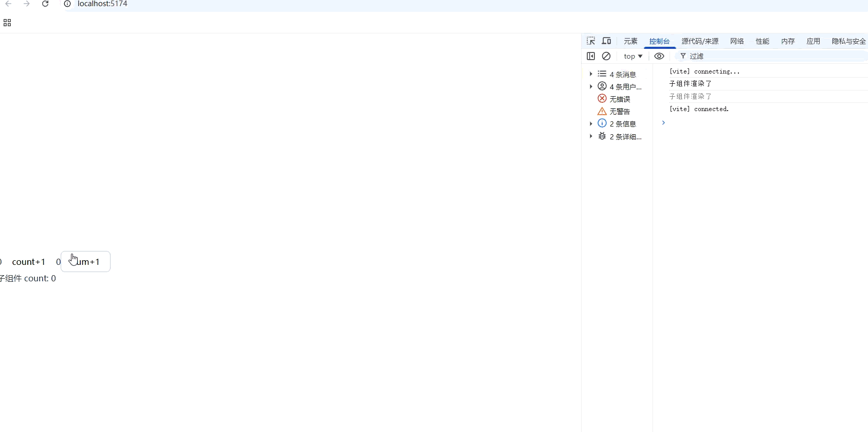Image resolution: width=868 pixels, height=432 pixels.
Task: Clear the console output
Action: (x=606, y=56)
